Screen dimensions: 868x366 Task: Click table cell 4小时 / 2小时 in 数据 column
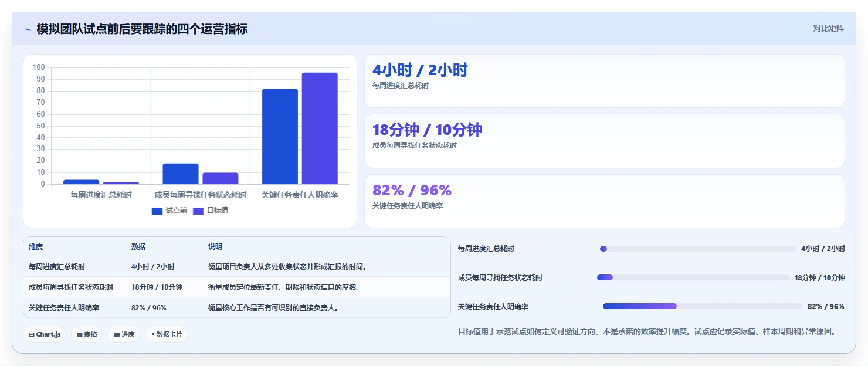tap(152, 267)
